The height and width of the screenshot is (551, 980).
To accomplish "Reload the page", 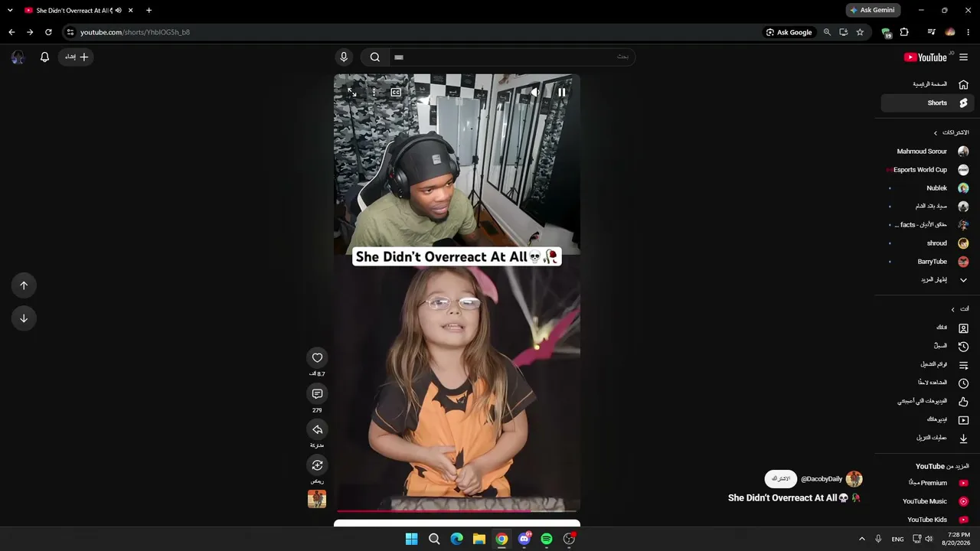I will (x=48, y=32).
